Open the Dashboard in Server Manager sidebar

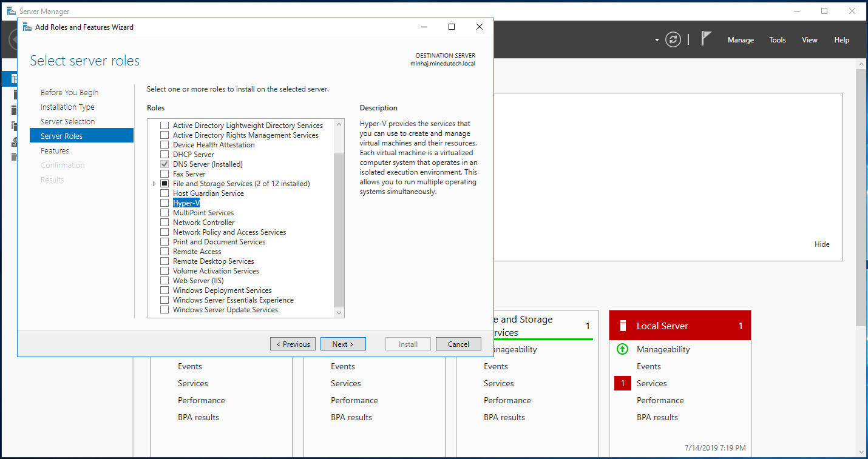coord(13,79)
